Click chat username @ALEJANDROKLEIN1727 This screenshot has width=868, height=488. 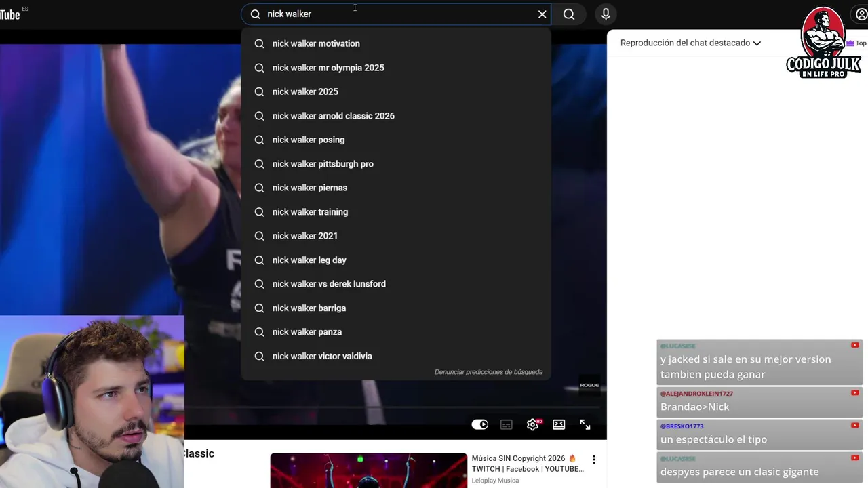coord(696,394)
